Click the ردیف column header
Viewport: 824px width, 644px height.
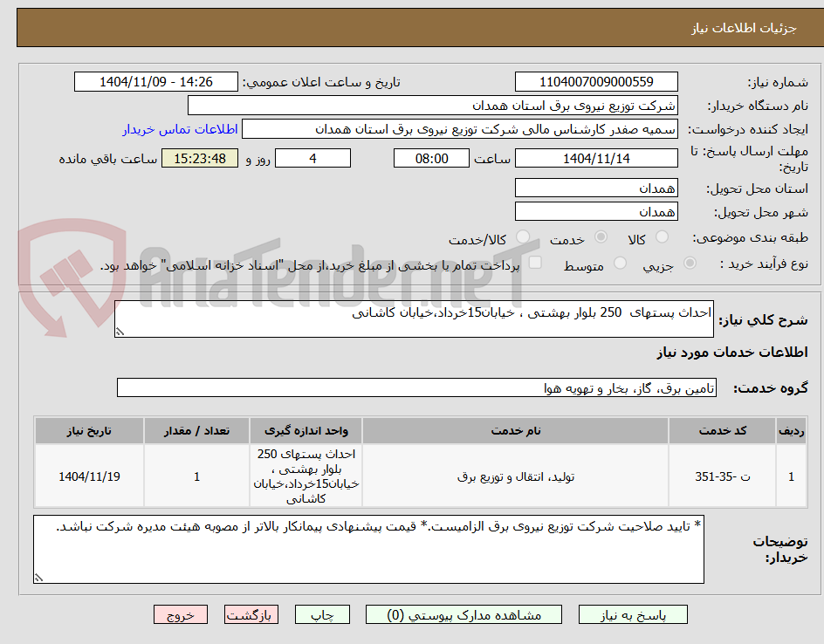(x=792, y=431)
